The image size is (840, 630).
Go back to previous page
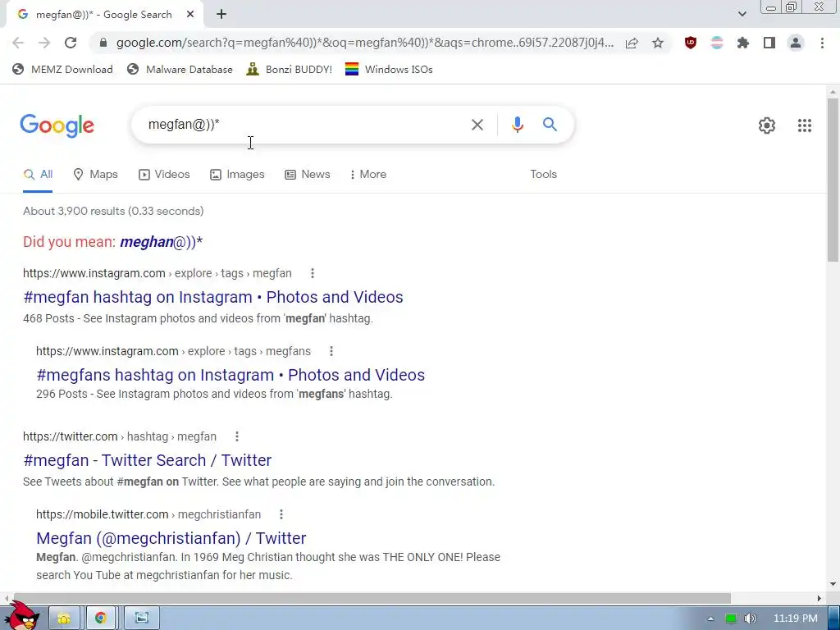click(18, 43)
